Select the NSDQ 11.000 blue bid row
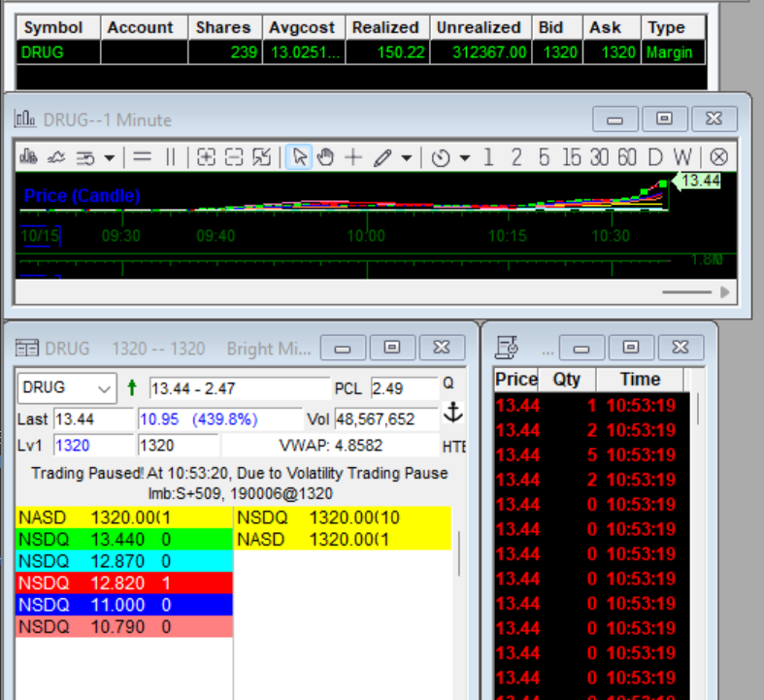 pyautogui.click(x=123, y=605)
